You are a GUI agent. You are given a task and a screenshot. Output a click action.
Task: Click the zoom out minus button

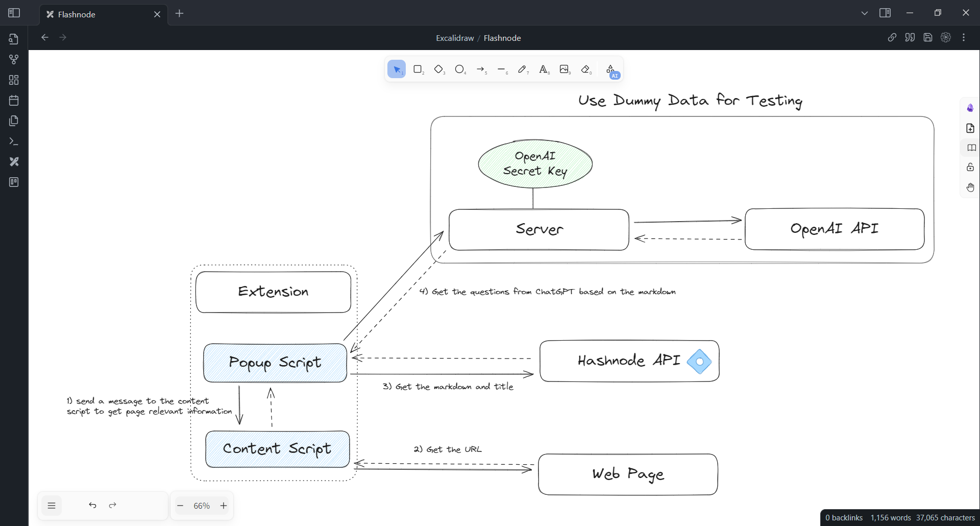pos(180,506)
